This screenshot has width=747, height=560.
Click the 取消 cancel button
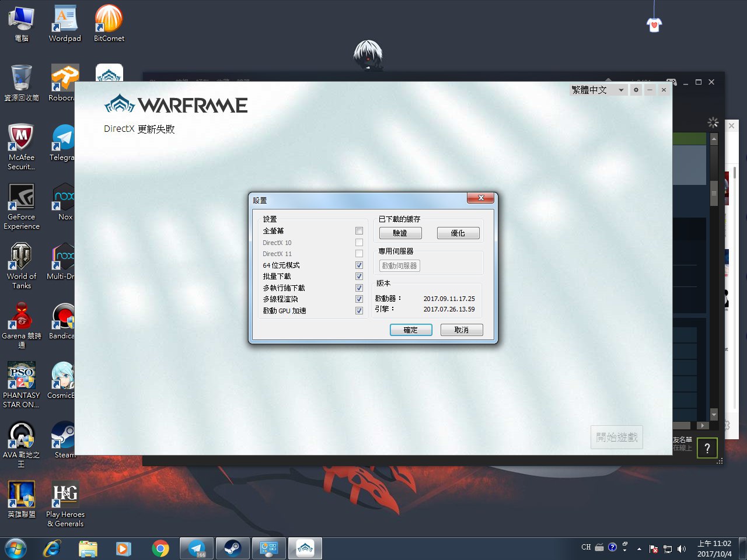pos(462,330)
